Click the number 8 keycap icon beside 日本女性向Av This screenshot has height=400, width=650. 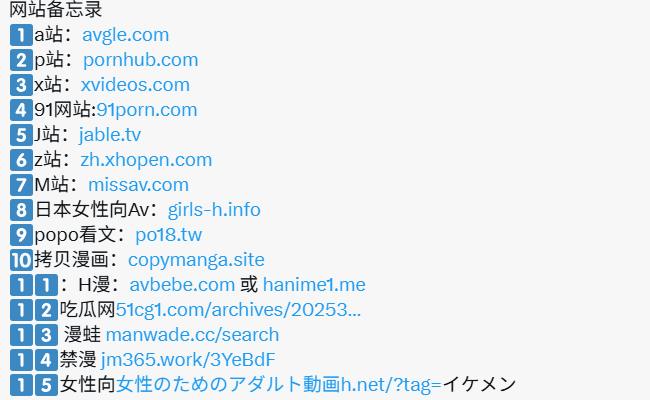[x=21, y=210]
